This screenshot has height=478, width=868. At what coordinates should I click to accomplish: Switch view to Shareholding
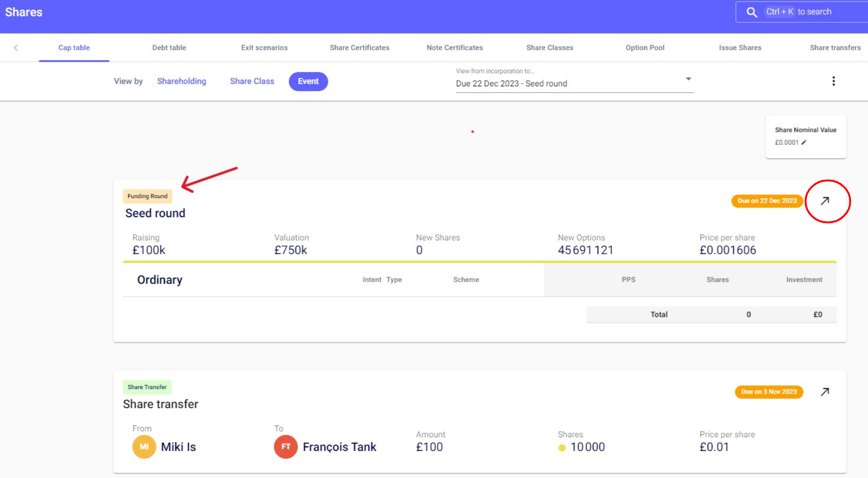182,81
